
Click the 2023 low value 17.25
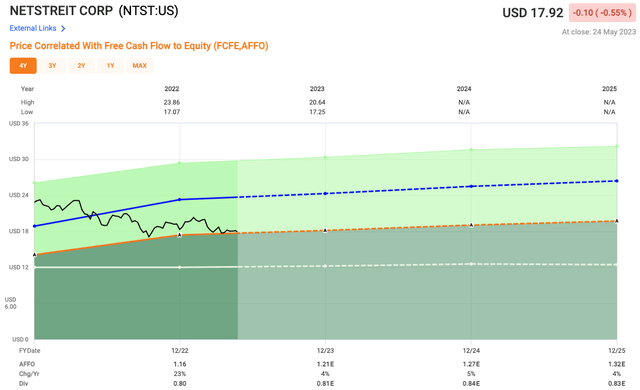point(317,112)
